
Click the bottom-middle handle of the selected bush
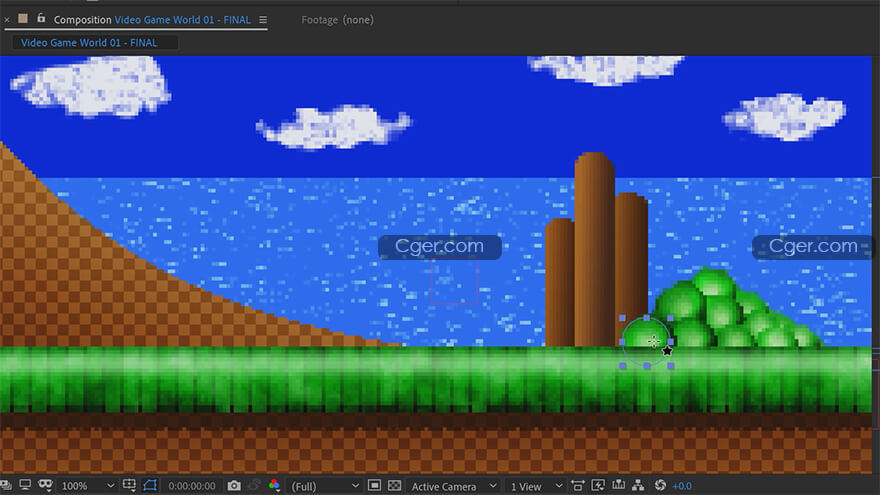(x=647, y=366)
